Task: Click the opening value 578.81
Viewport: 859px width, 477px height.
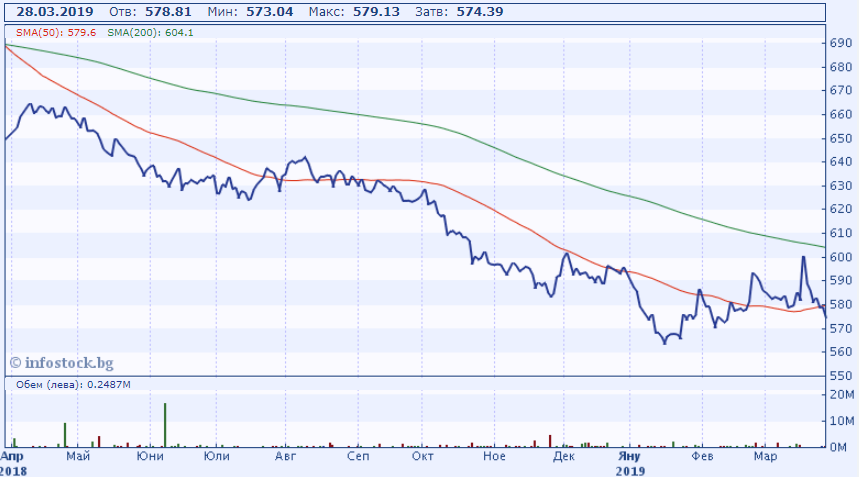Action: pos(168,12)
